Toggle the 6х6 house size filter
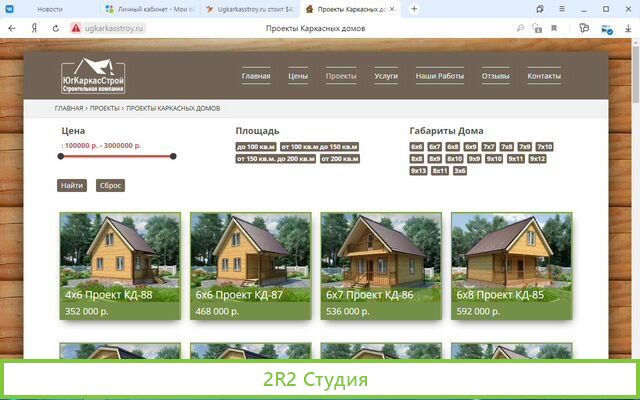Screen dimensions: 640x400 [417, 147]
